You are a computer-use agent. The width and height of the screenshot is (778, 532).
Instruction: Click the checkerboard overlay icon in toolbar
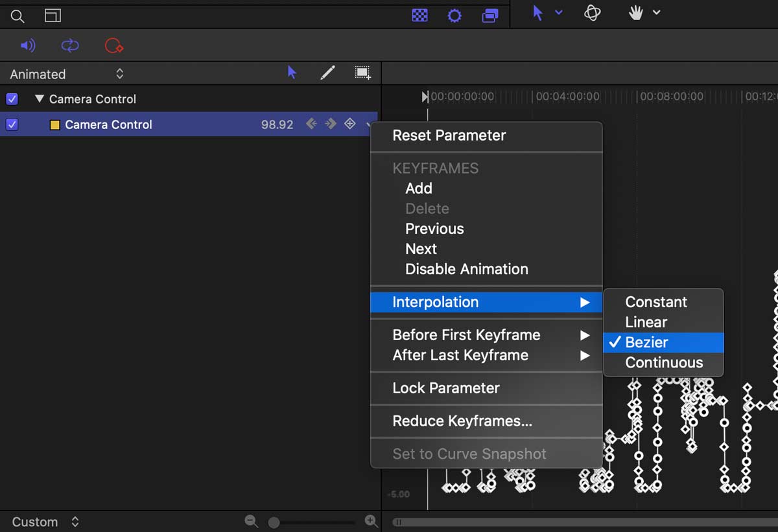tap(420, 15)
